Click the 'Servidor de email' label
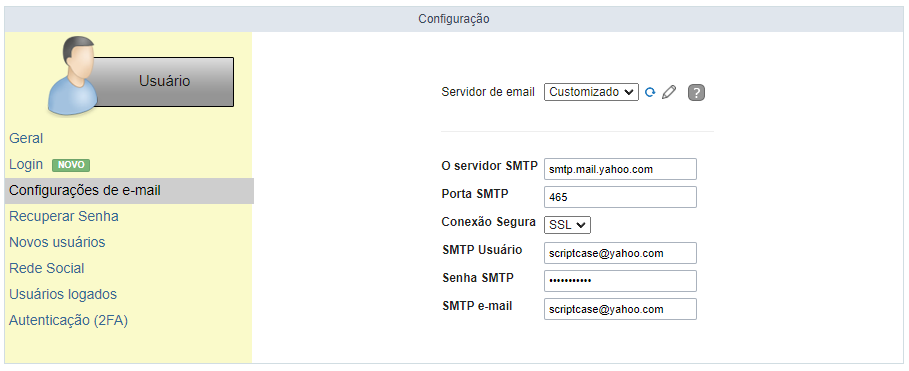 [x=488, y=92]
